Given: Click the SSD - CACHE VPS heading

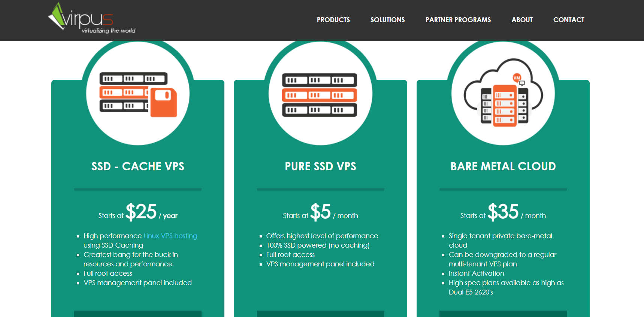Looking at the screenshot, I should (138, 166).
